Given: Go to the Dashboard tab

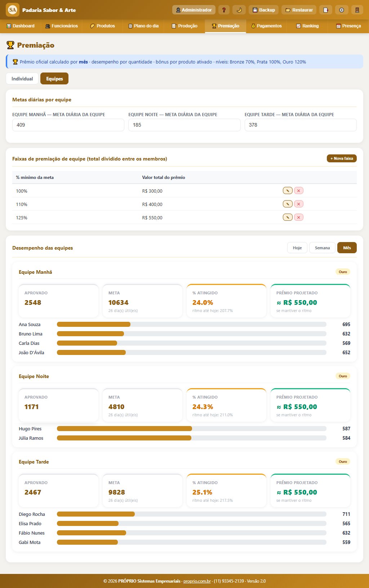Looking at the screenshot, I should pyautogui.click(x=21, y=26).
